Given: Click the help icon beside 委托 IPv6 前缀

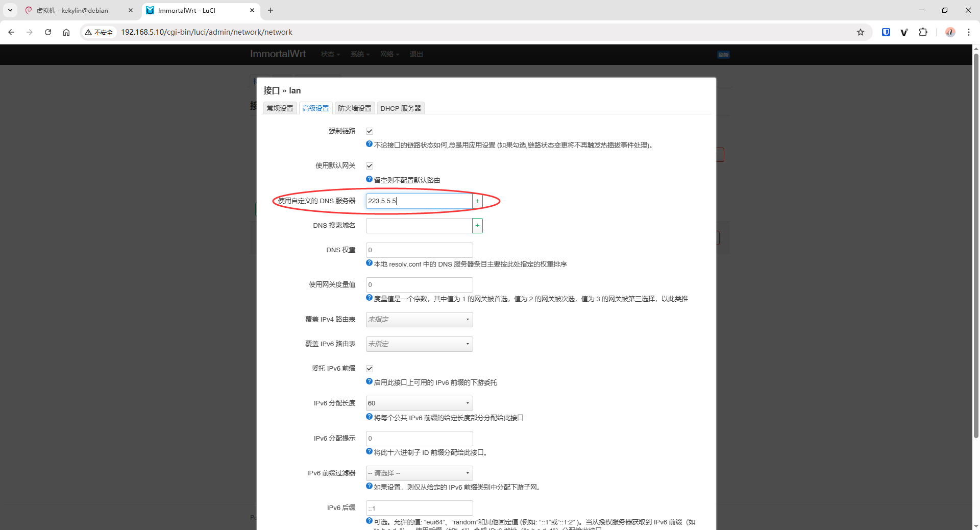Looking at the screenshot, I should coord(369,381).
